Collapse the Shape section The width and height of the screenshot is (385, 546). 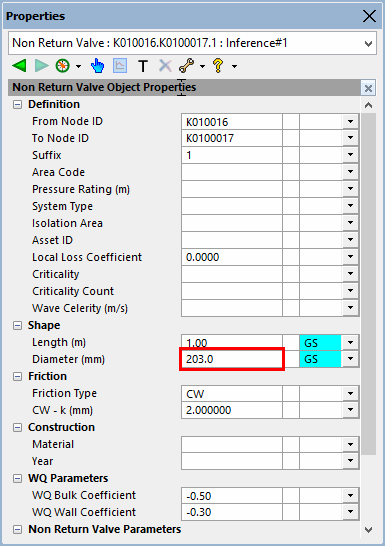[17, 326]
